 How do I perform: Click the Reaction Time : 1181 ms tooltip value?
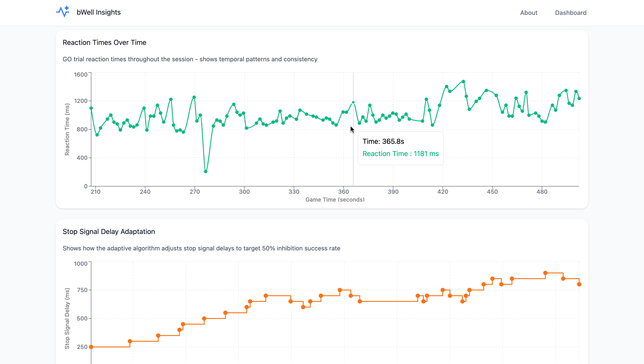[x=401, y=154]
